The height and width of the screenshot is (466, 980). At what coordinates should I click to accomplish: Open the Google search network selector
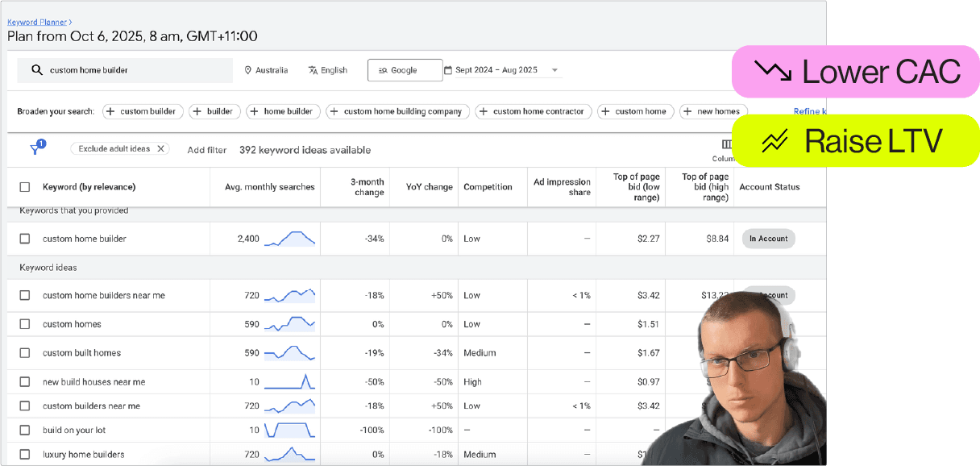(405, 70)
